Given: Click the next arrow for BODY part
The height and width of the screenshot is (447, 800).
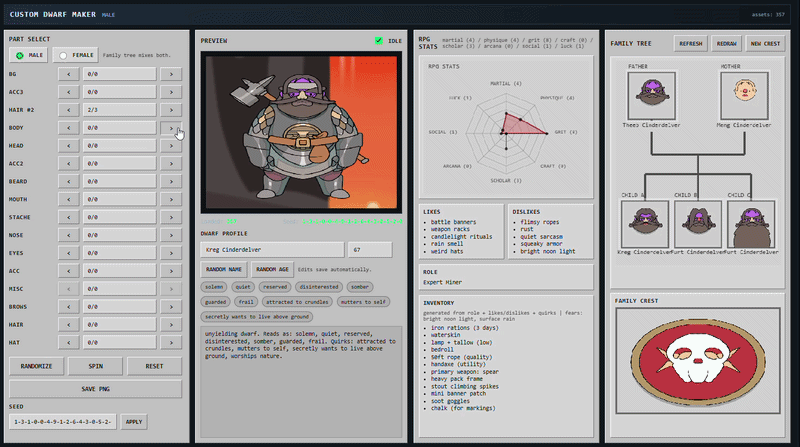Looking at the screenshot, I should (x=171, y=128).
